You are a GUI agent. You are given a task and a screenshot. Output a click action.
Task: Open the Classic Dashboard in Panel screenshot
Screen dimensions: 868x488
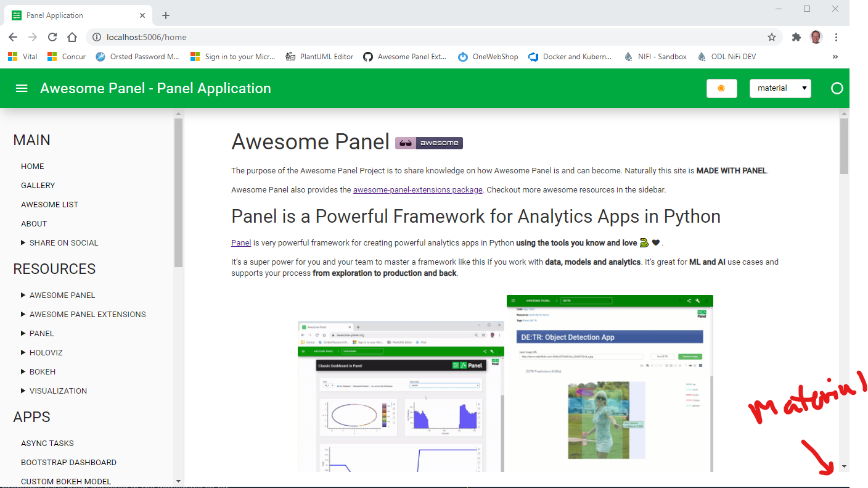tap(399, 397)
